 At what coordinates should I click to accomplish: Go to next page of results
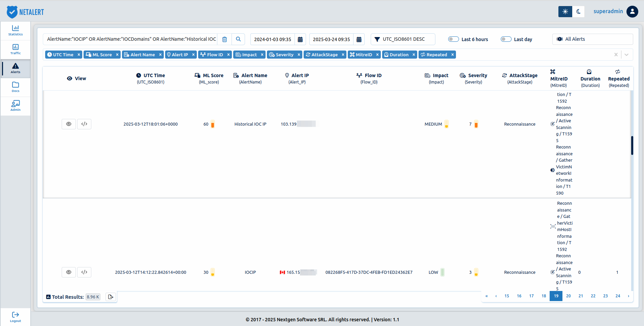pyautogui.click(x=628, y=296)
